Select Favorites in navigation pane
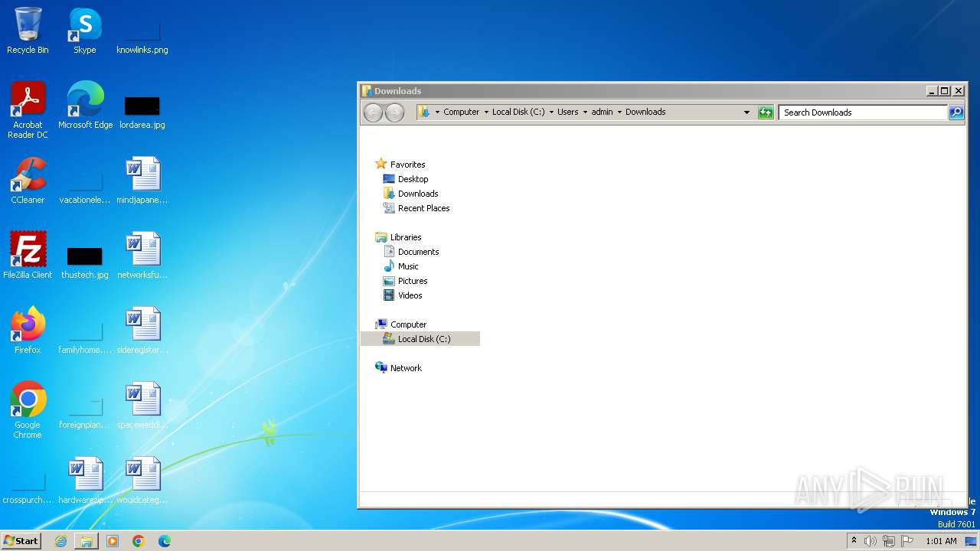Image resolution: width=980 pixels, height=551 pixels. click(400, 165)
